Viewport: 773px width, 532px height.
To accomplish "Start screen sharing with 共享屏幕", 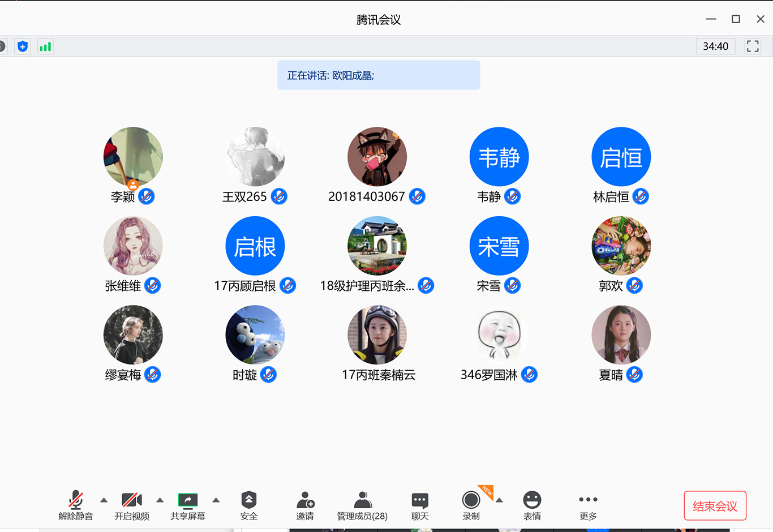I will (x=188, y=505).
